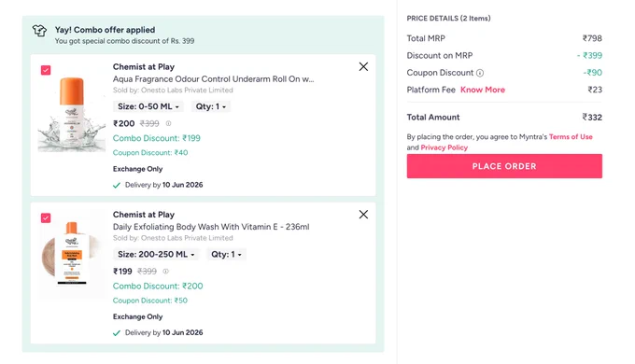Open the Privacy Policy link

tap(444, 147)
